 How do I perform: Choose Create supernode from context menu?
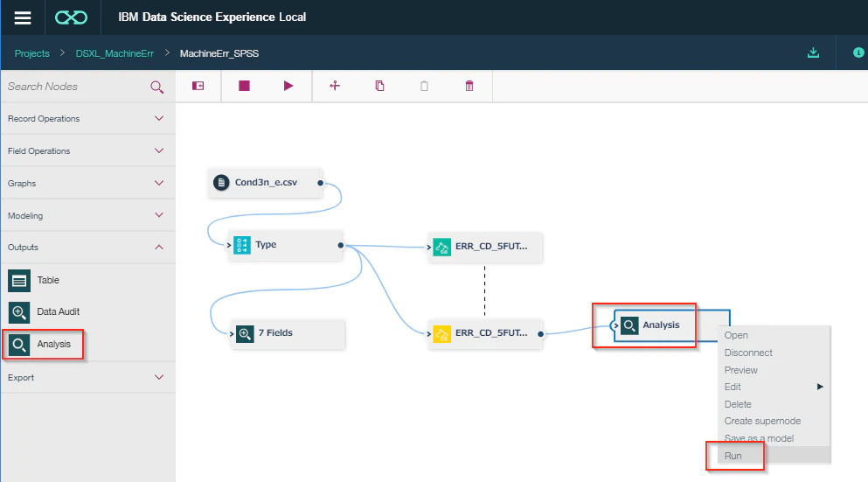(774, 421)
